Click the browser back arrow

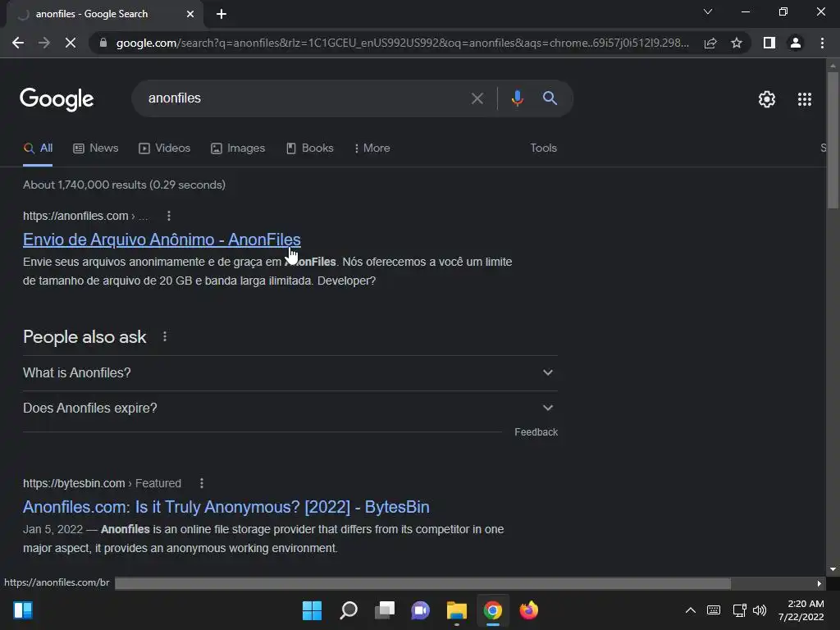pos(18,43)
